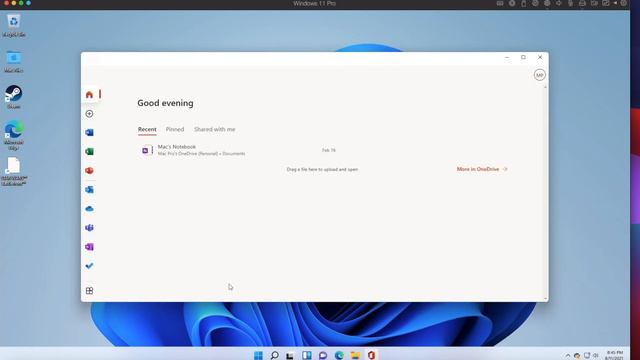Viewport: 640px width, 360px height.
Task: Click the Parallels settings gear at far right
Action: (x=624, y=3)
